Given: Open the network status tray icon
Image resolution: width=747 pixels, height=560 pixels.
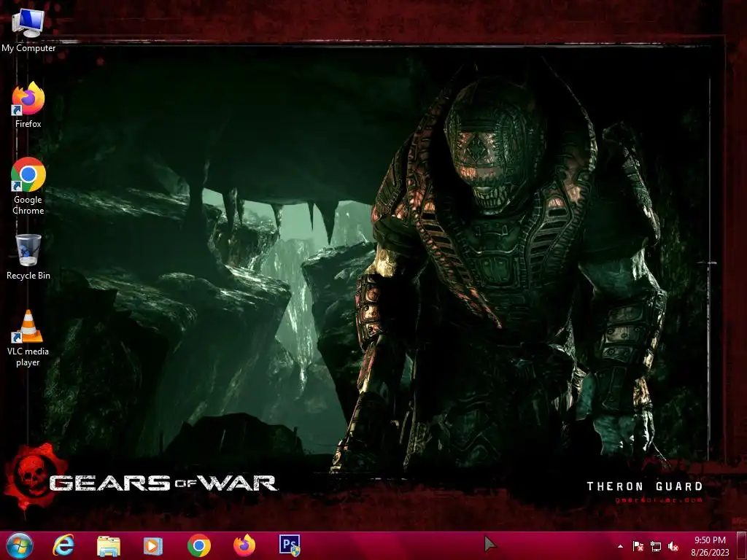Looking at the screenshot, I should click(x=656, y=546).
